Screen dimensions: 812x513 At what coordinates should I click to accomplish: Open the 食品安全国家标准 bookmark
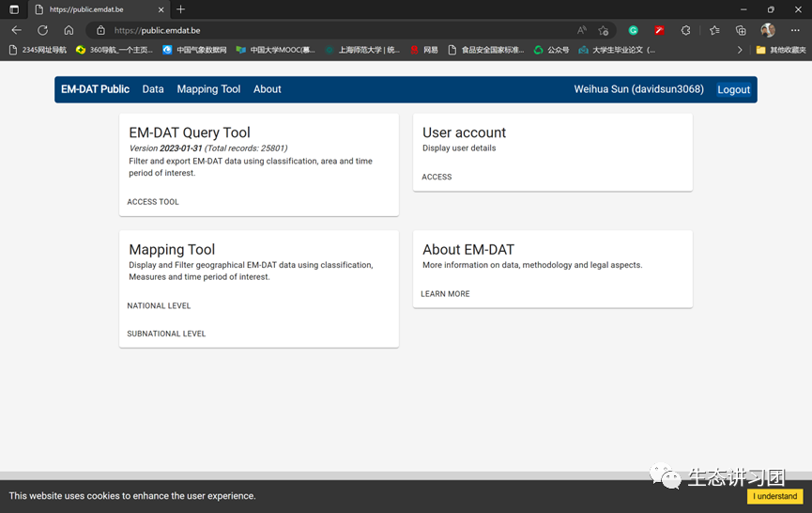[x=486, y=50]
